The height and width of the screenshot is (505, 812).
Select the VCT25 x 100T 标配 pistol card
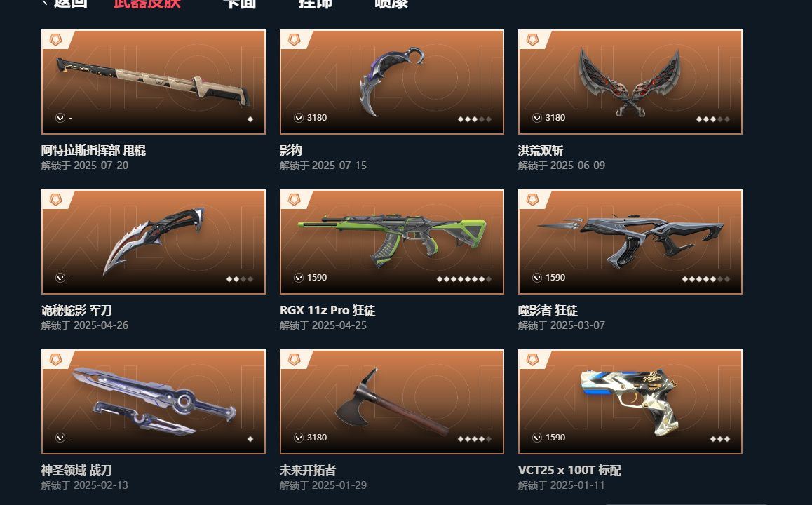630,402
